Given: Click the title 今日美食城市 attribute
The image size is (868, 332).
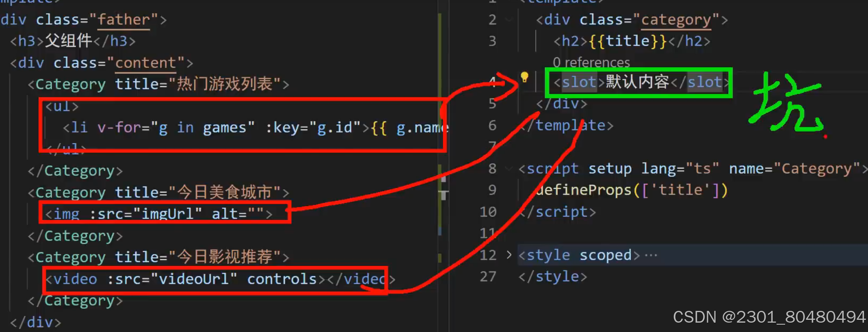Looking at the screenshot, I should 197,192.
